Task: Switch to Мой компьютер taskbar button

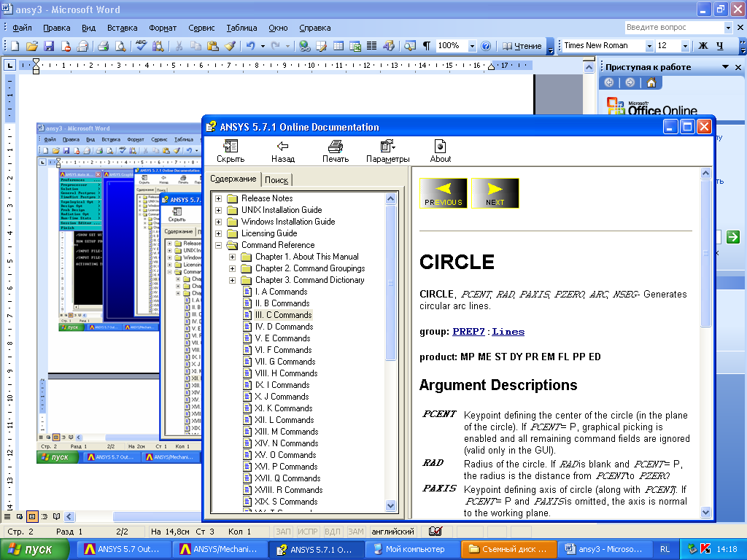Action: tap(412, 550)
